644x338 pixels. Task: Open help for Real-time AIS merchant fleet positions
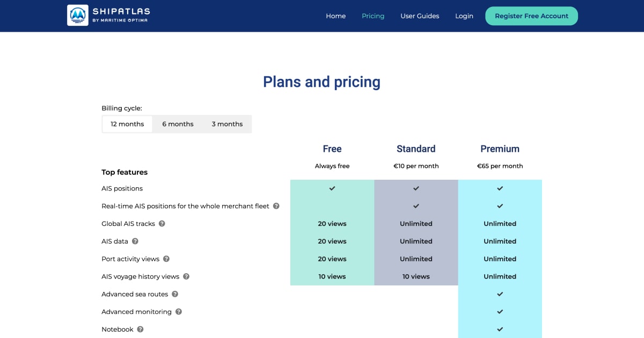click(276, 205)
